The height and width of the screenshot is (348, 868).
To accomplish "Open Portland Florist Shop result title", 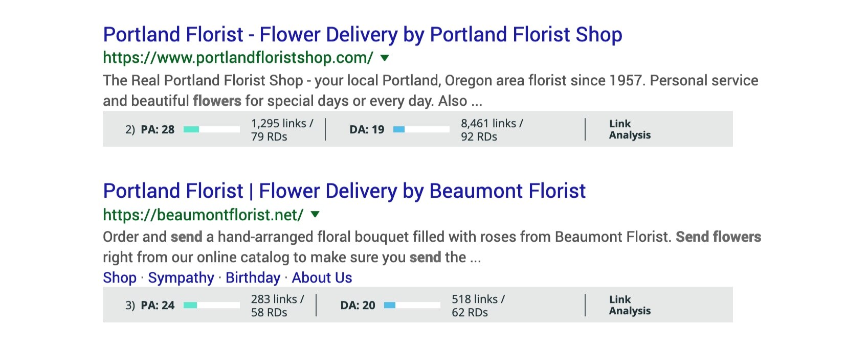I will tap(362, 35).
